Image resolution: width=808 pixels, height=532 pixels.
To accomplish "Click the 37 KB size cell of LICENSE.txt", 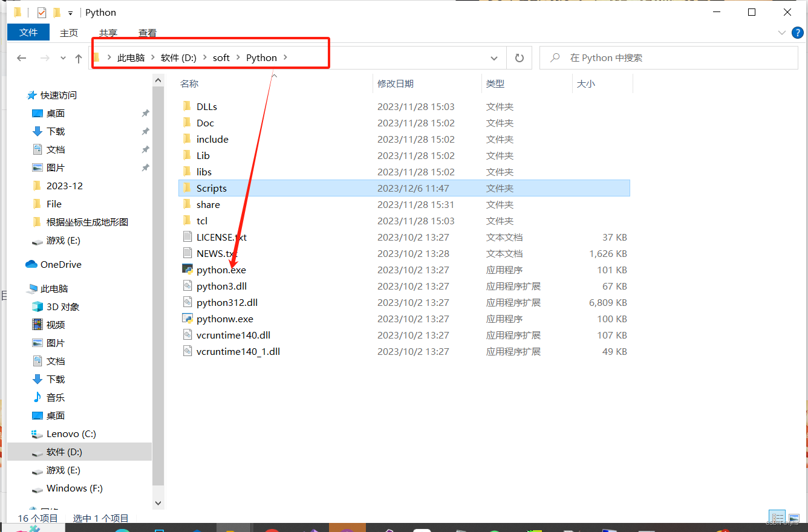I will click(x=614, y=237).
